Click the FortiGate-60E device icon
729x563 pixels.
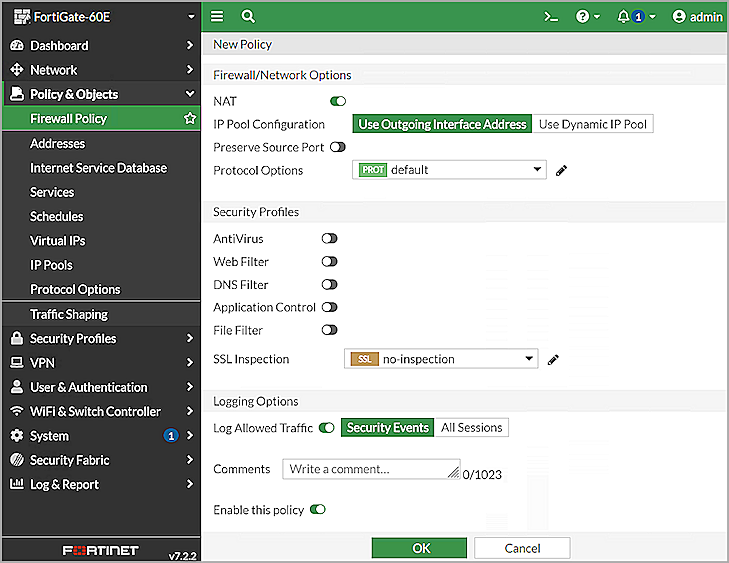point(21,17)
